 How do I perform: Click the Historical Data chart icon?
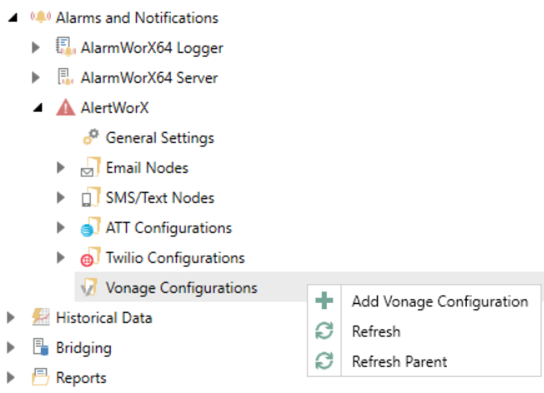tap(41, 317)
